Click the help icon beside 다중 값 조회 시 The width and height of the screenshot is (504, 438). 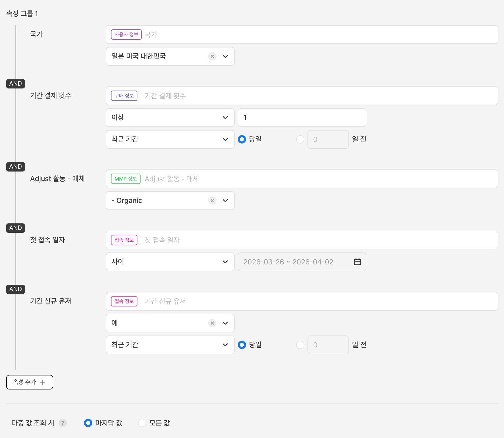point(62,423)
